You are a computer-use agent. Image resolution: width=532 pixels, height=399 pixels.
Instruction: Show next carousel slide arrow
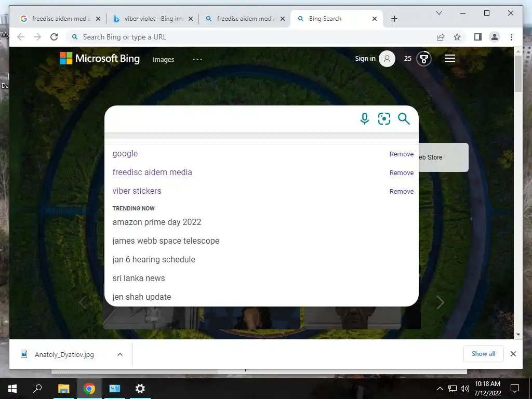tap(440, 302)
